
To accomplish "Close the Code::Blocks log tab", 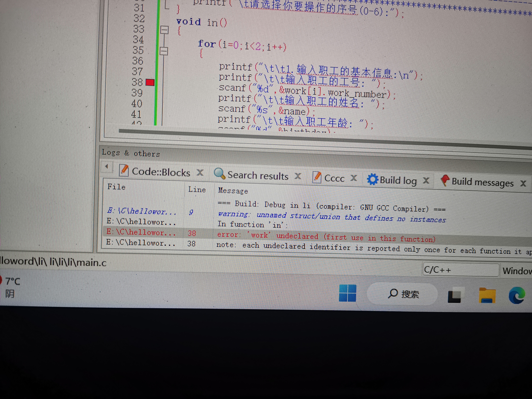I will point(200,172).
